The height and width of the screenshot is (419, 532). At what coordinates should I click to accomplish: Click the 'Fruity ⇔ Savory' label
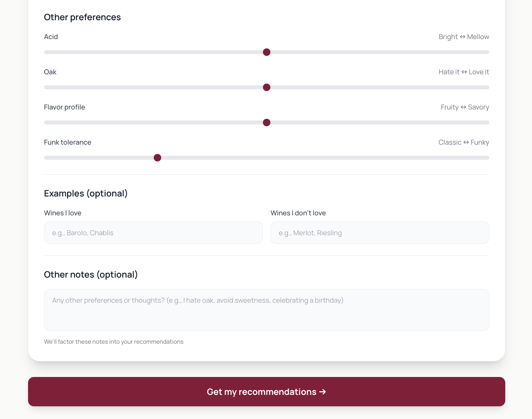(x=465, y=107)
